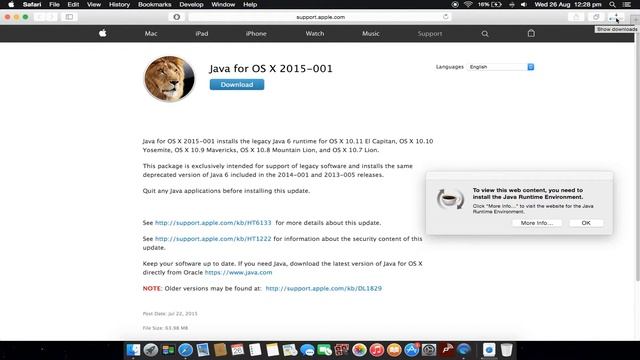Open the shopping bag icon
The height and width of the screenshot is (360, 640).
(x=531, y=33)
